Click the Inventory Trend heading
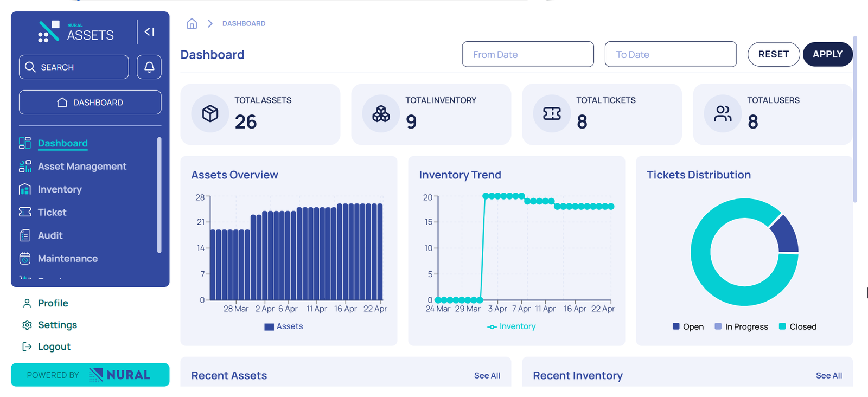Viewport: 868px width, 397px height. [x=460, y=175]
